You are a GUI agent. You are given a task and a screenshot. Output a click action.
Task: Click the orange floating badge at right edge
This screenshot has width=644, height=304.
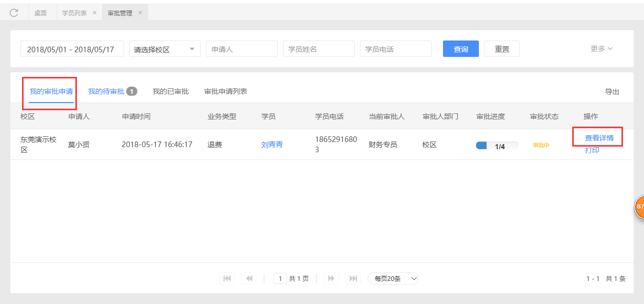tap(639, 207)
